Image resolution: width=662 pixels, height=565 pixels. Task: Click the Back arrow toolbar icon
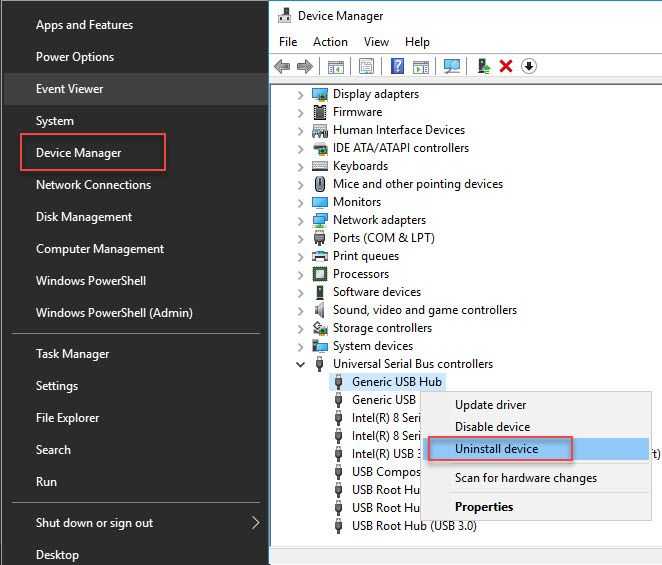tap(282, 66)
